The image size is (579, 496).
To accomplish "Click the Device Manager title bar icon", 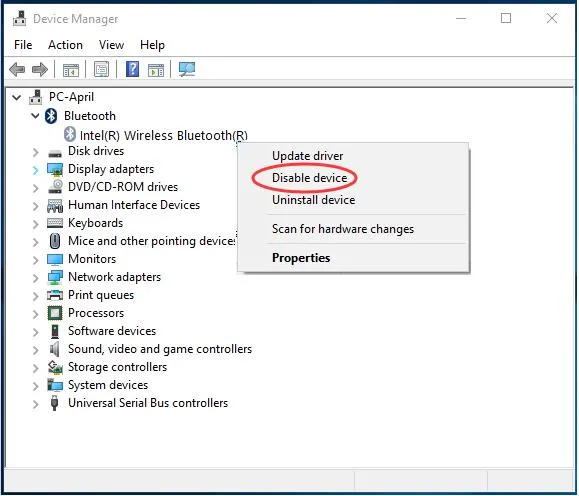I will (x=19, y=18).
